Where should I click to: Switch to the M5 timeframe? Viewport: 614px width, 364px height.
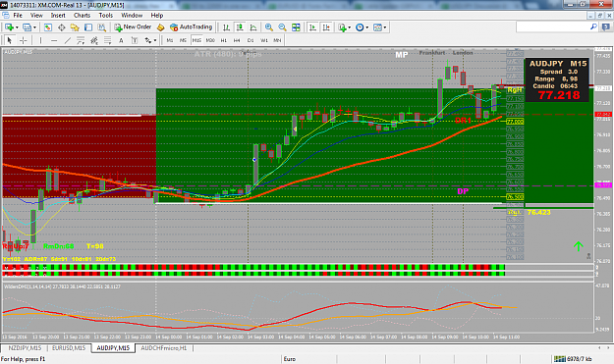click(x=183, y=40)
